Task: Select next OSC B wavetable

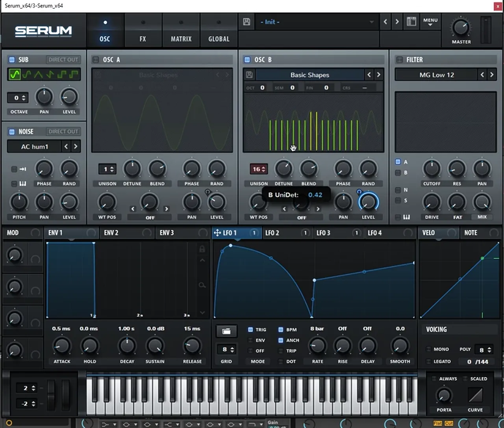Action: click(378, 74)
